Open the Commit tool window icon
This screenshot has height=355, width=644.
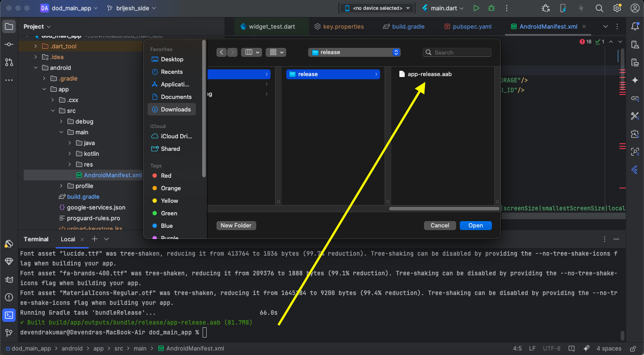pos(9,44)
